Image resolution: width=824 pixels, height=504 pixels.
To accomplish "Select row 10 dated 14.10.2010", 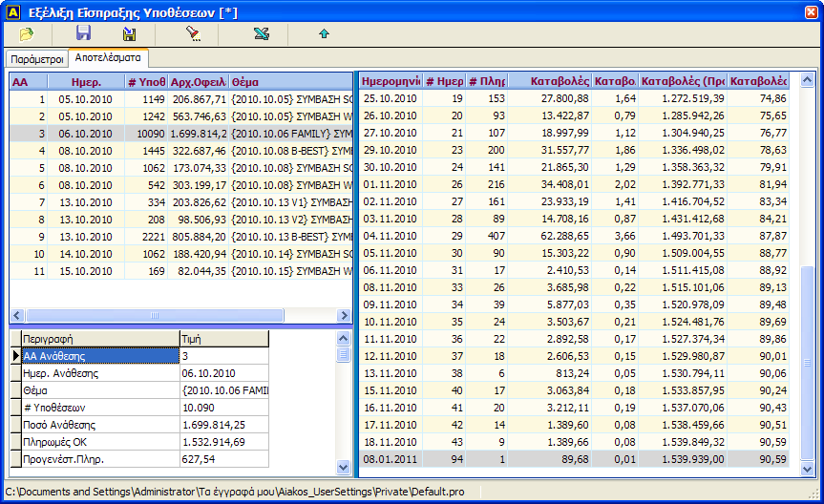I will click(x=181, y=254).
